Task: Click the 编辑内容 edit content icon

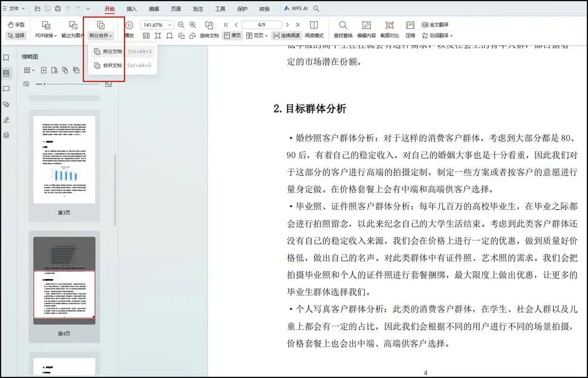Action: [x=366, y=26]
